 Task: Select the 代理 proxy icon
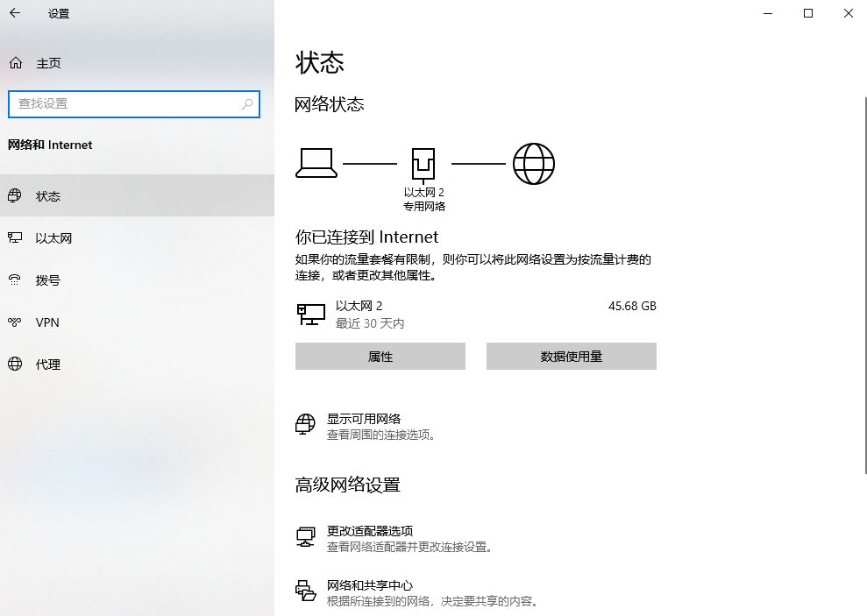15,364
